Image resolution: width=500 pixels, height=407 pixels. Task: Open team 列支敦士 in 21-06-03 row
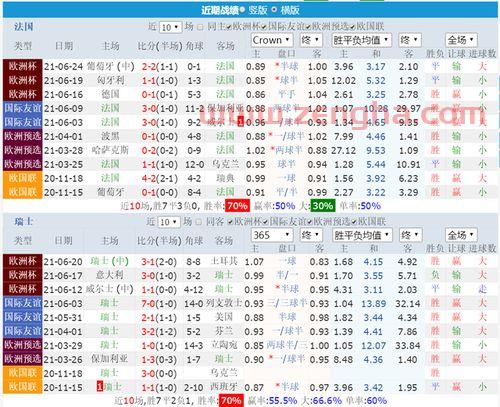(224, 303)
